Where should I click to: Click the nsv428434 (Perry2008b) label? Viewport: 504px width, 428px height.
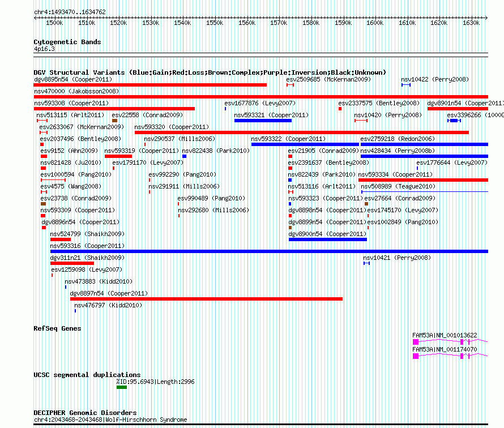pos(398,151)
